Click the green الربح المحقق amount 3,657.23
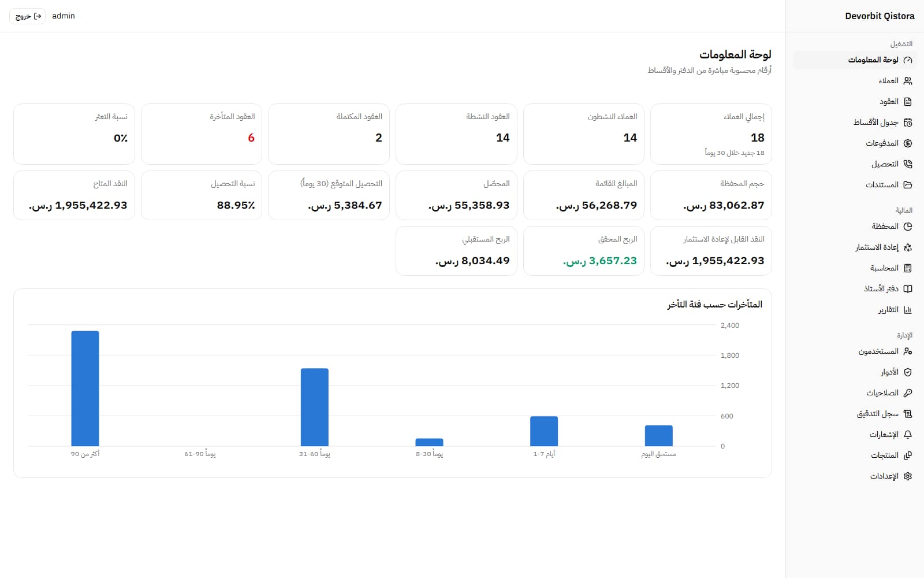The image size is (924, 578). [600, 261]
